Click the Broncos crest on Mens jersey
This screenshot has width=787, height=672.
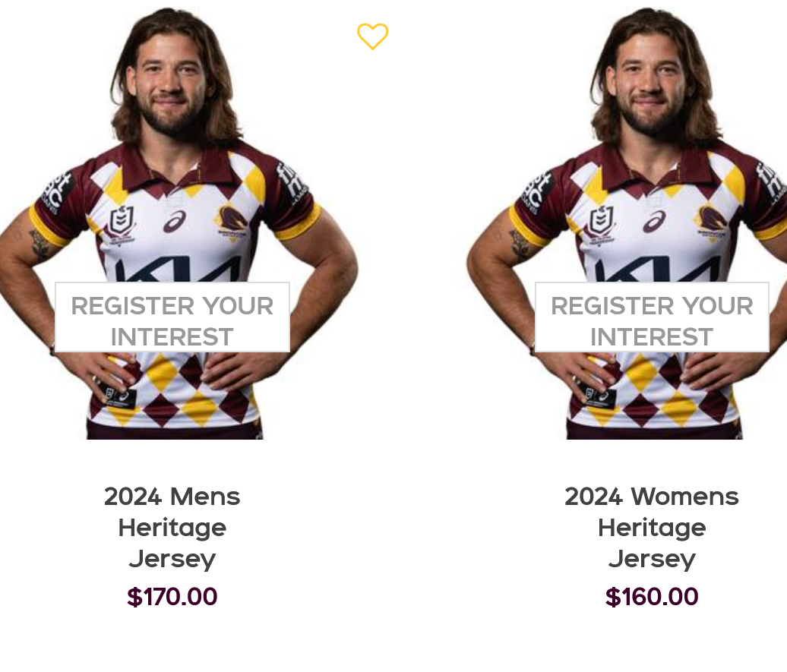point(232,221)
